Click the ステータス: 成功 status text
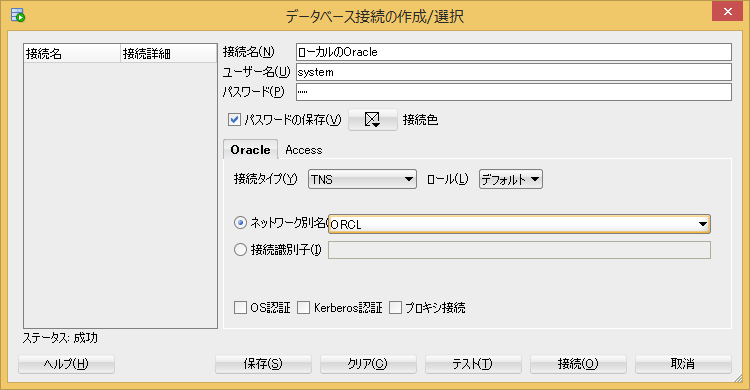The image size is (750, 390). pos(60,338)
